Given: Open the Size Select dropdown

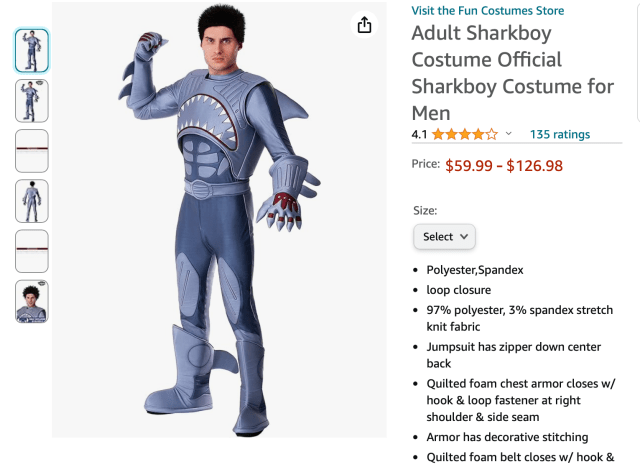Looking at the screenshot, I should 444,236.
